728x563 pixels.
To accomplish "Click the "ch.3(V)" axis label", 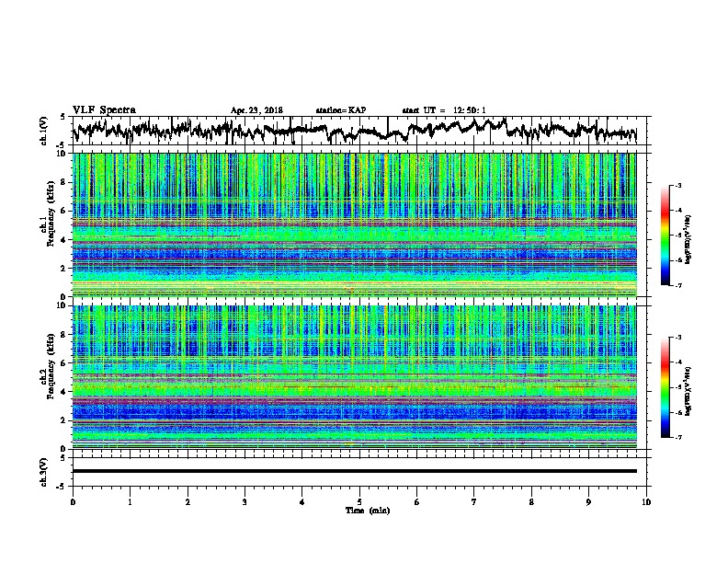I will (x=44, y=472).
